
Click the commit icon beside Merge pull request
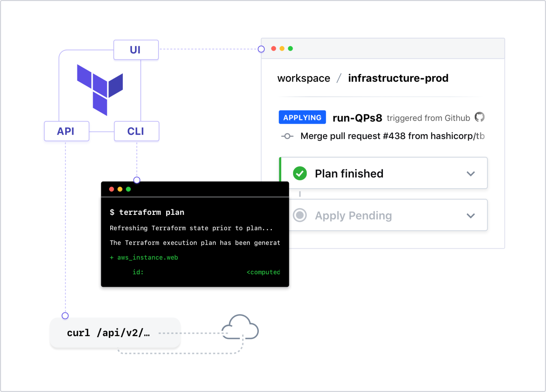(287, 136)
